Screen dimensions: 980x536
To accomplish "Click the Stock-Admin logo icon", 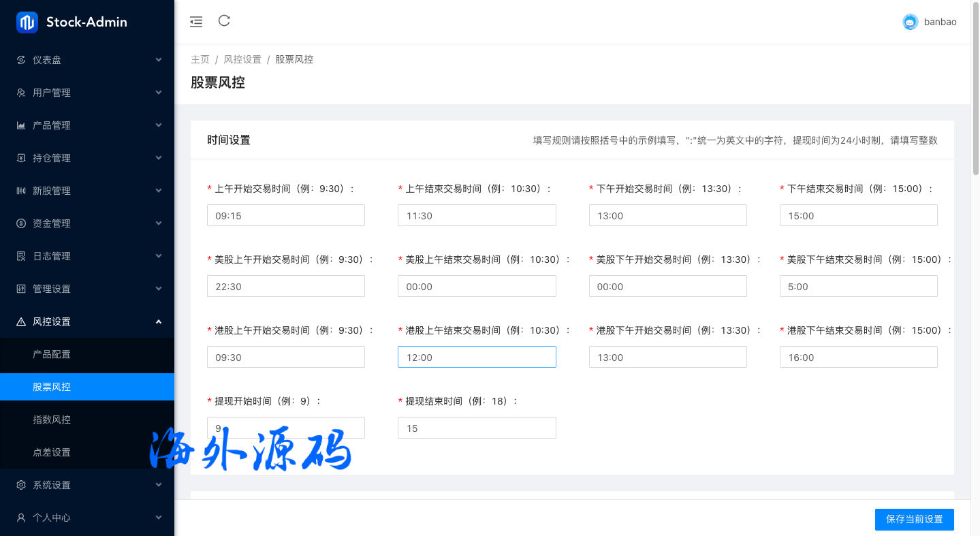I will pos(27,22).
